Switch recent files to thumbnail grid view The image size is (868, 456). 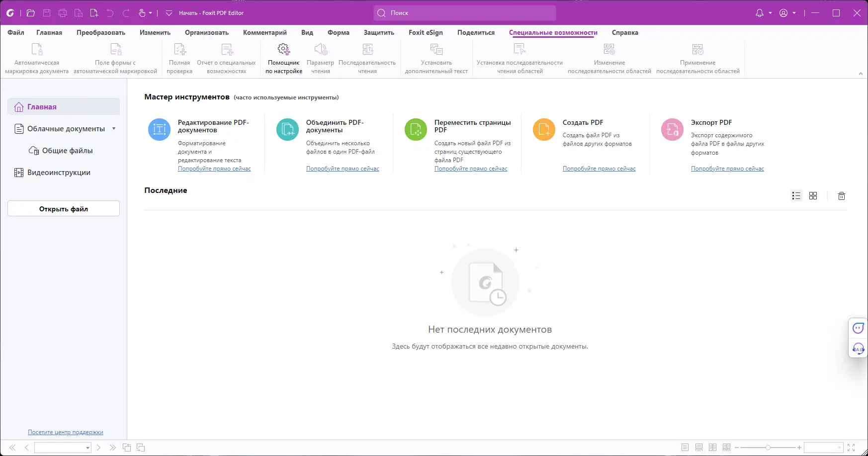coord(813,196)
